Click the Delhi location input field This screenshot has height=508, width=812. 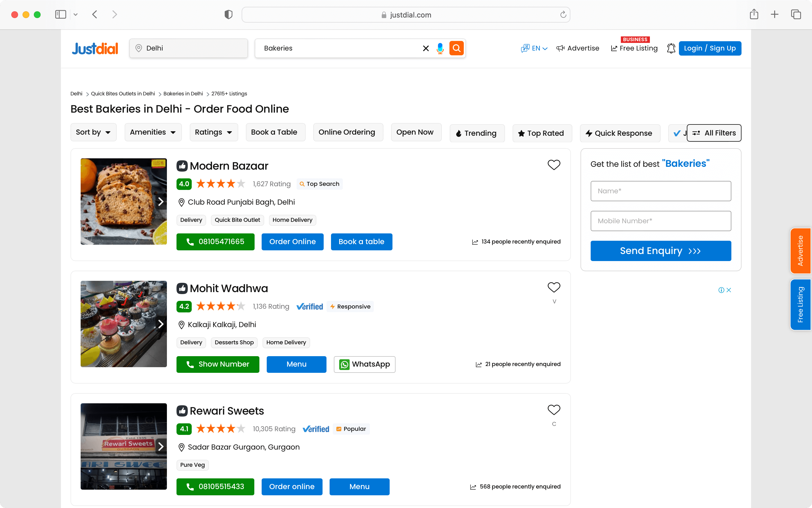point(189,48)
